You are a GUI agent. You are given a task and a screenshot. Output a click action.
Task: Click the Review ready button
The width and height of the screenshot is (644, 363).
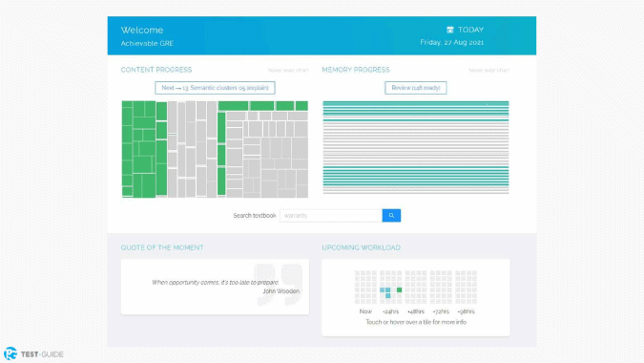tap(416, 88)
